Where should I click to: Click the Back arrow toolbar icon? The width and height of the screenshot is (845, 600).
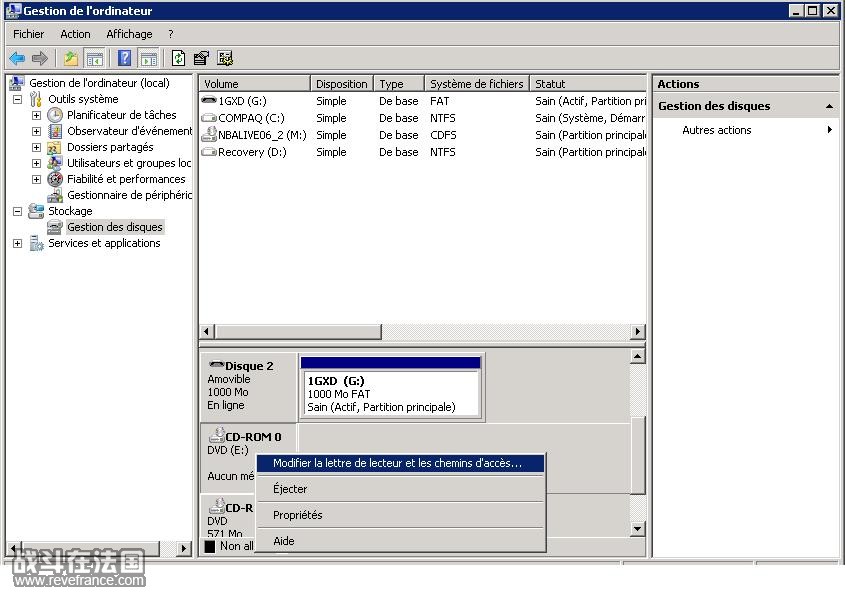click(x=17, y=58)
